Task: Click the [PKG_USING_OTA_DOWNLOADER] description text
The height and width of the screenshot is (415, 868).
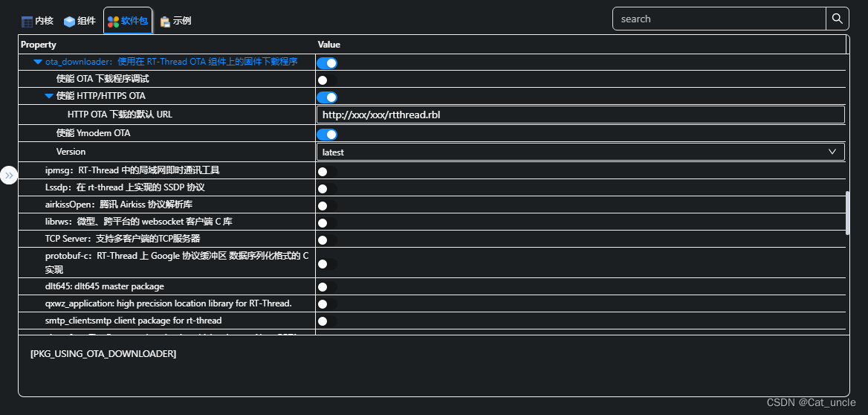Action: 103,353
